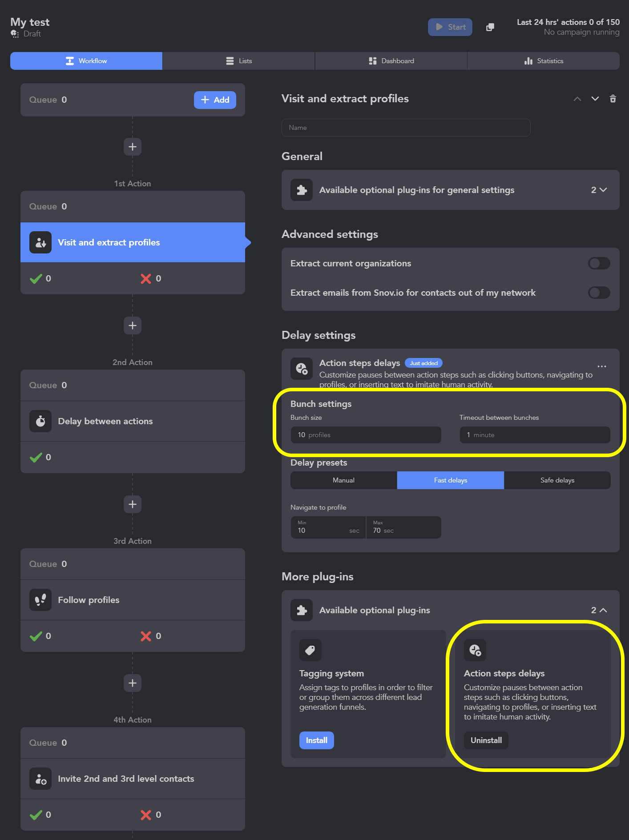
Task: Collapse the Available optional plug-ins section
Action: coord(599,610)
